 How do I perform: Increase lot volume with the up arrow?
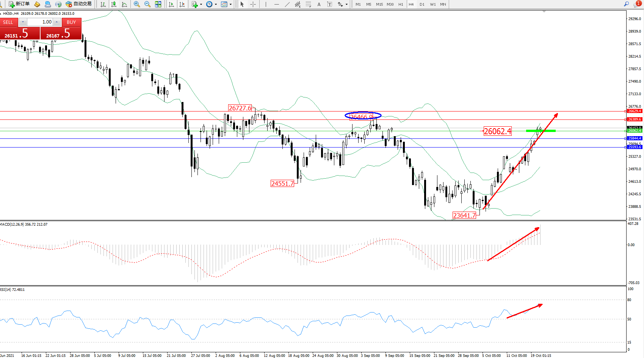pos(57,22)
